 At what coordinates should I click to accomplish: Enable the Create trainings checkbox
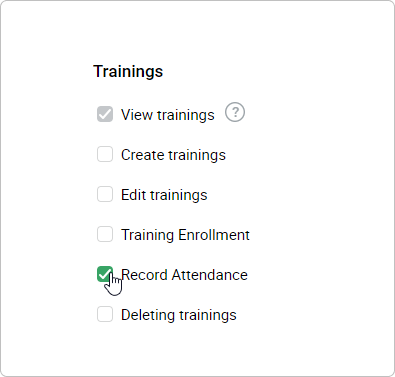pos(105,154)
